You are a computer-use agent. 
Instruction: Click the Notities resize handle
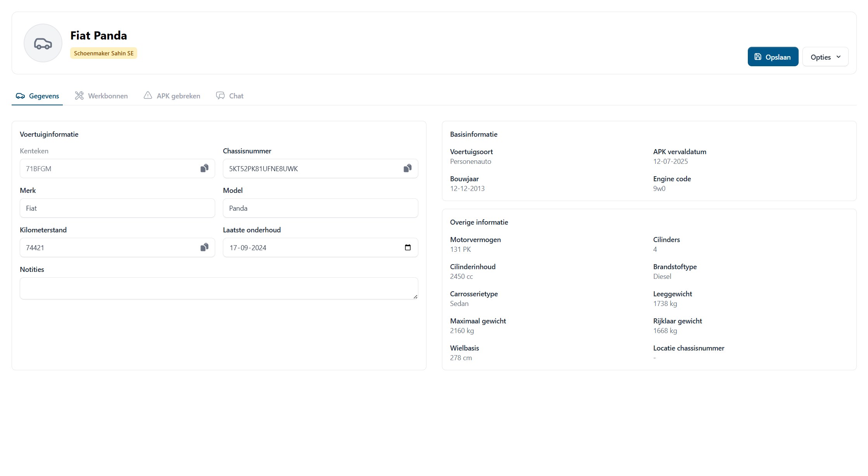(415, 297)
